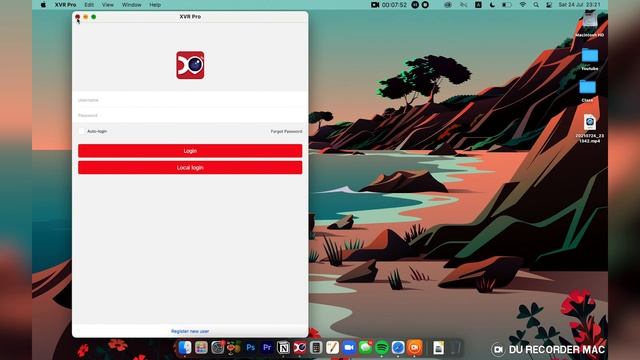This screenshot has width=640, height=360.
Task: Pause the recording from the menu bar
Action: click(x=415, y=5)
